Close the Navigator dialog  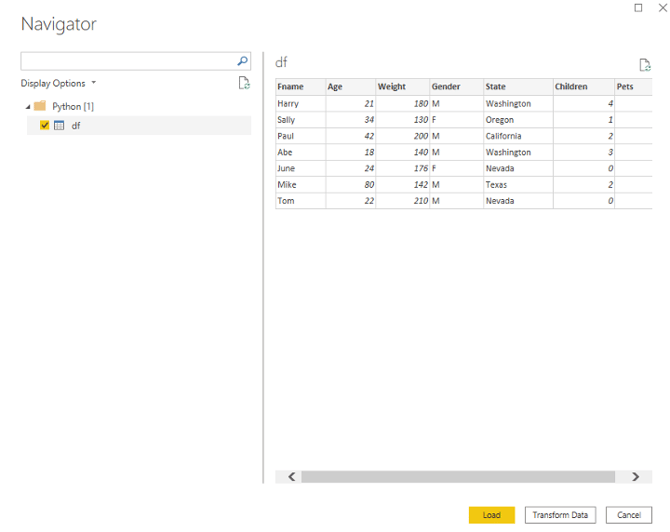pos(659,8)
